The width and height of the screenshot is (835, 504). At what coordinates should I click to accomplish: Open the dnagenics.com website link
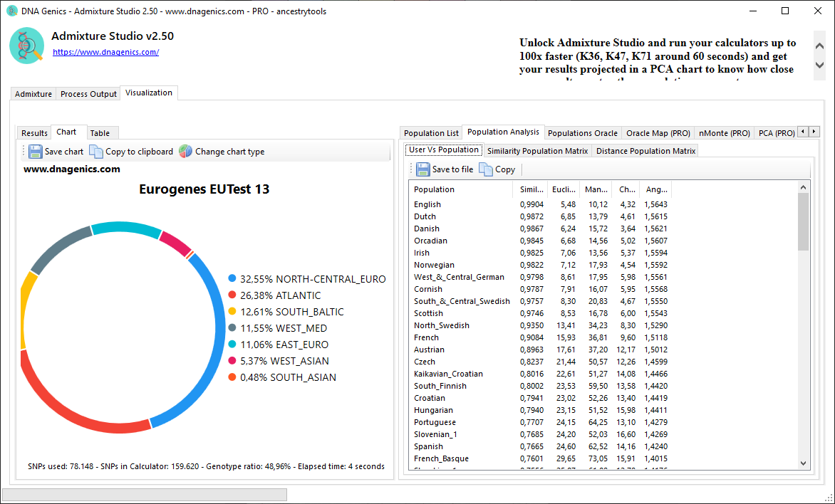pyautogui.click(x=105, y=52)
